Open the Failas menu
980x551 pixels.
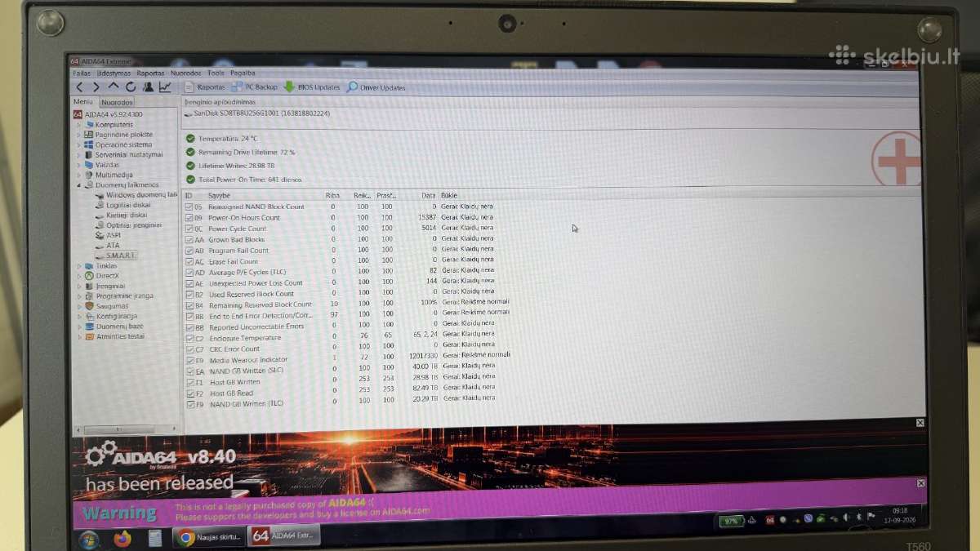coord(82,73)
